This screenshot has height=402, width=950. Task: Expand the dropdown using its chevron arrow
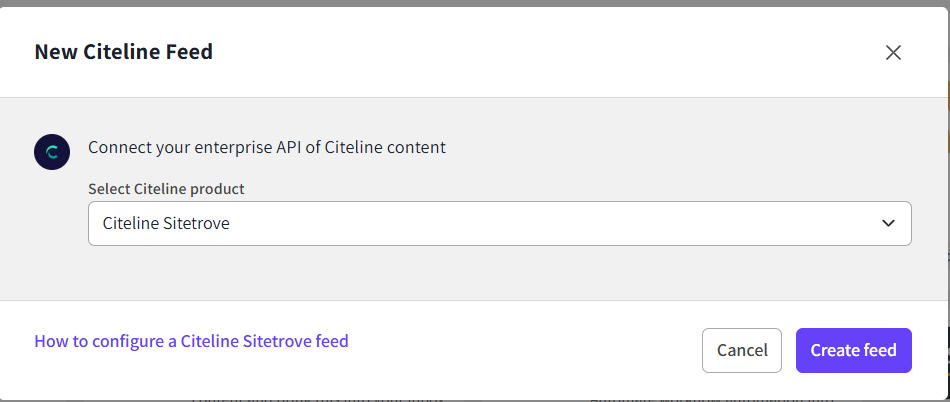point(888,223)
